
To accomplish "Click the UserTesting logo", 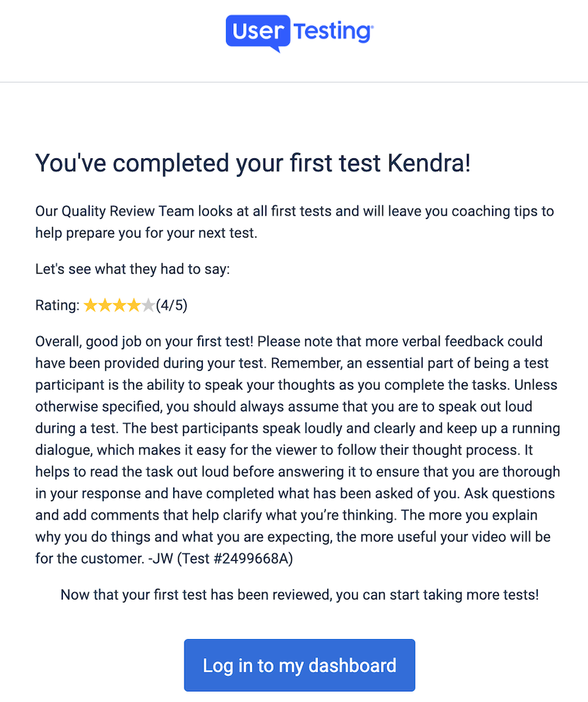I will click(x=300, y=33).
